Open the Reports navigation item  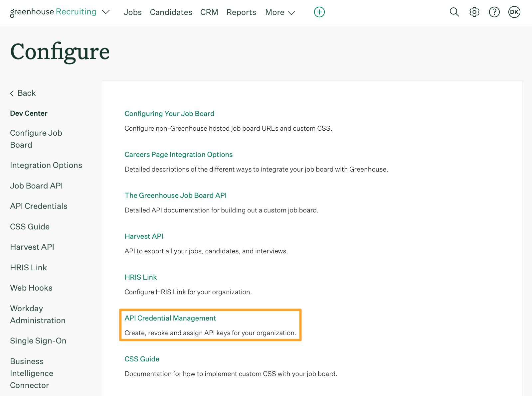(241, 12)
